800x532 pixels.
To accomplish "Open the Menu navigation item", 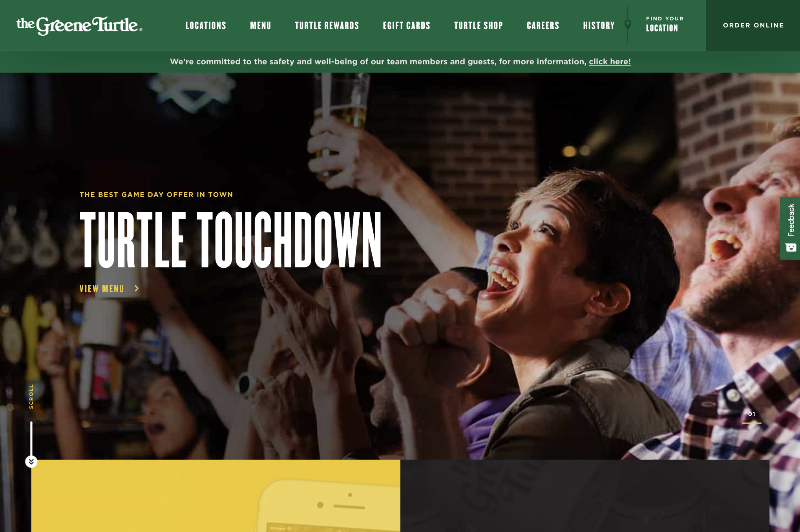I will [261, 26].
